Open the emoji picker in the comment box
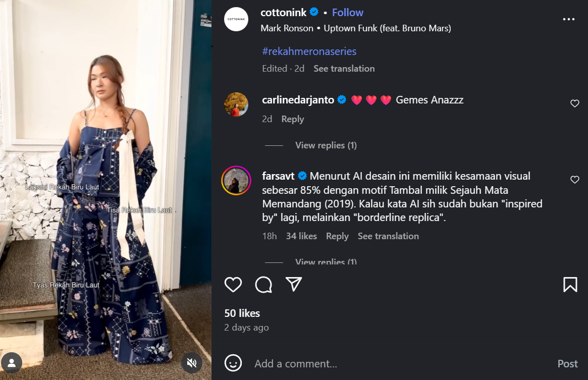The height and width of the screenshot is (380, 588). tap(233, 363)
